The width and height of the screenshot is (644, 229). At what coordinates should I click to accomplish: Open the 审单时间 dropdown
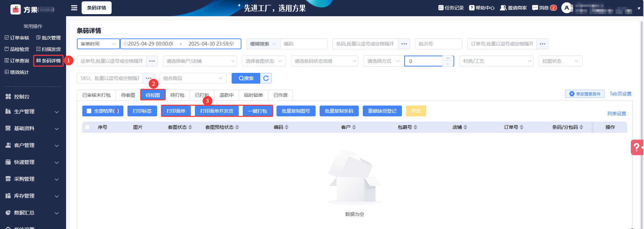[98, 44]
